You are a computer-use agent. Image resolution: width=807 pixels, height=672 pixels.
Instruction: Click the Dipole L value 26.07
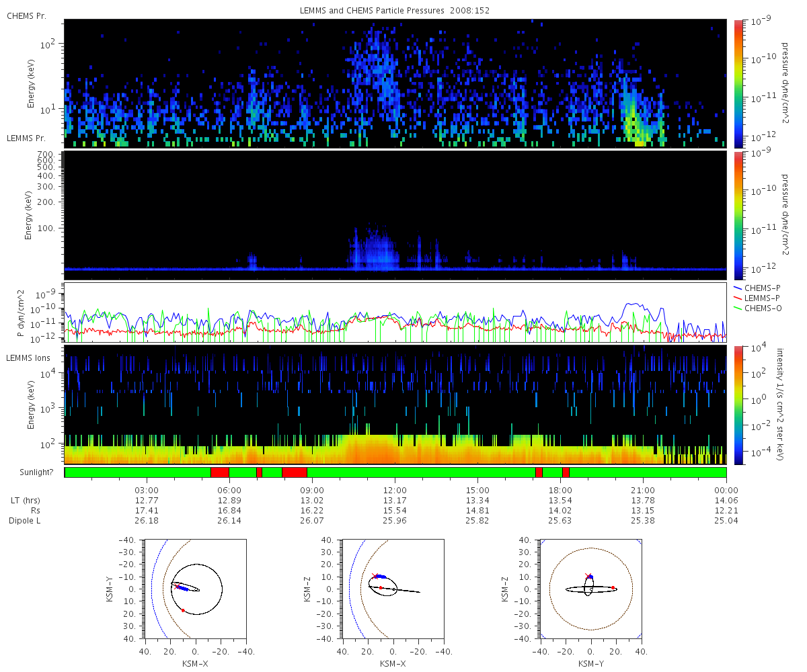point(312,520)
